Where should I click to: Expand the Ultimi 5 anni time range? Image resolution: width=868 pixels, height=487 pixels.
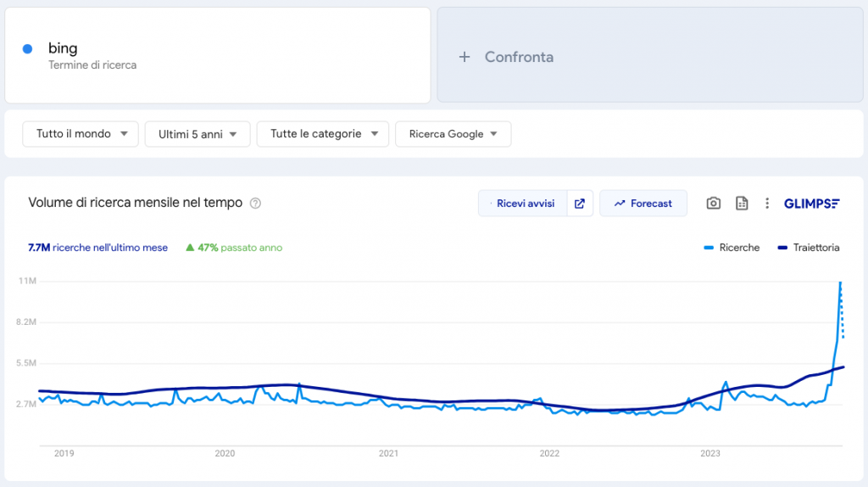[198, 134]
